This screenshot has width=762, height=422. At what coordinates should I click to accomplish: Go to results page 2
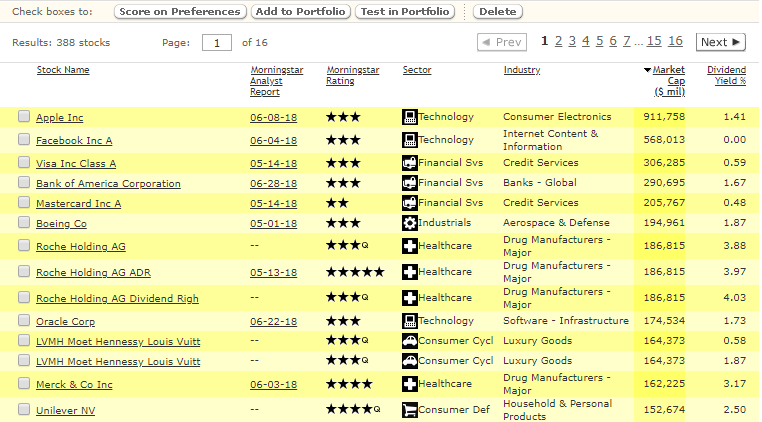coord(558,42)
